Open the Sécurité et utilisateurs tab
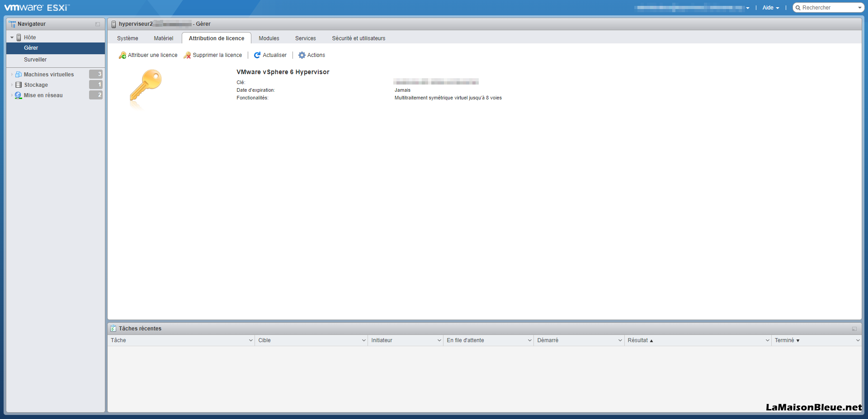Viewport: 868px width, 419px height. pyautogui.click(x=359, y=38)
